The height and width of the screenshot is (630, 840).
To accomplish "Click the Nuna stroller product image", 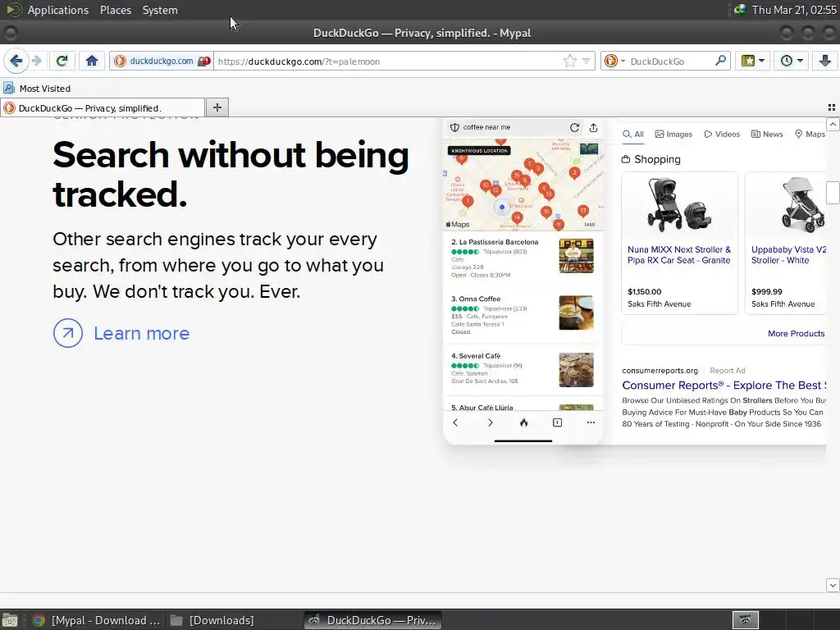I will [678, 206].
